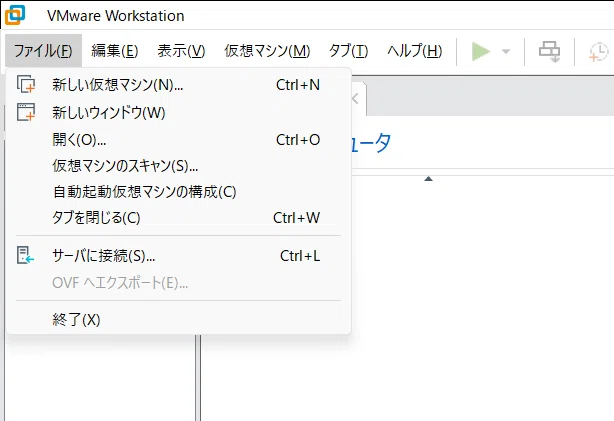
Task: Expand the power options dropdown arrow
Action: (506, 52)
